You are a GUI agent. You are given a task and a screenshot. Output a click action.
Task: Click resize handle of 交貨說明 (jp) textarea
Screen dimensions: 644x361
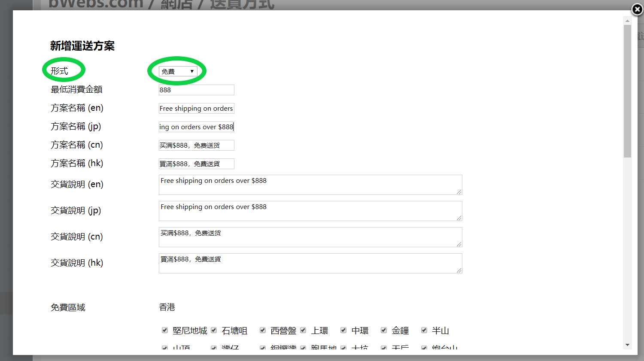[x=459, y=218]
